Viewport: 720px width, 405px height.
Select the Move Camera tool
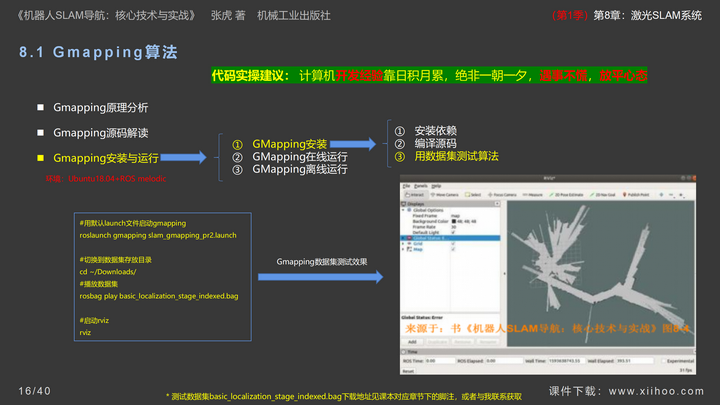tap(444, 195)
